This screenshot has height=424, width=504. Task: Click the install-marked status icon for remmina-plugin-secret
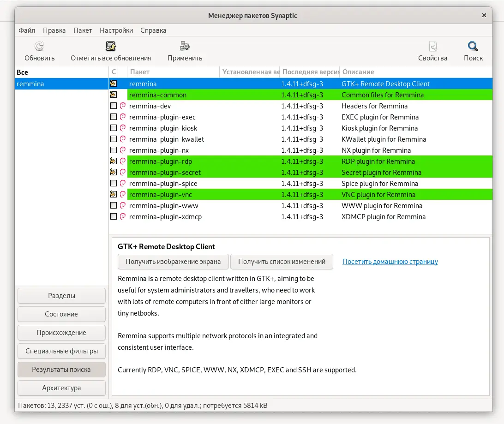114,172
